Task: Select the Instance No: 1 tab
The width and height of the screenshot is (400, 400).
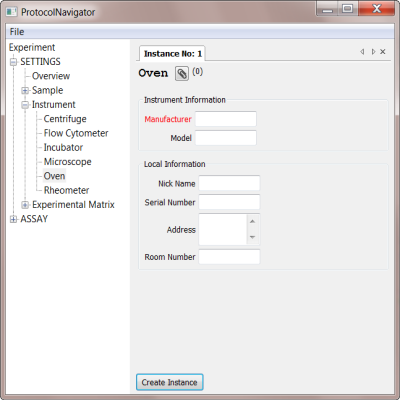Action: (x=172, y=54)
